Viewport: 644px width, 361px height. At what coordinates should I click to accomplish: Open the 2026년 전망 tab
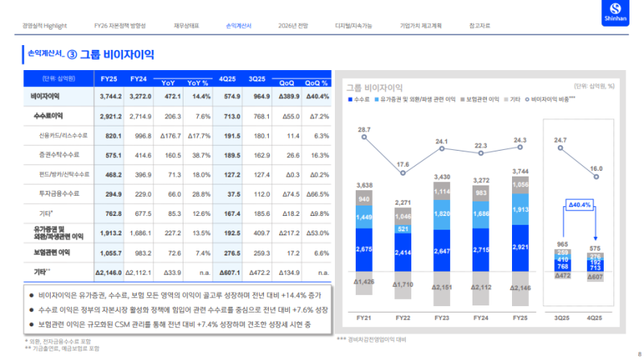coord(292,26)
